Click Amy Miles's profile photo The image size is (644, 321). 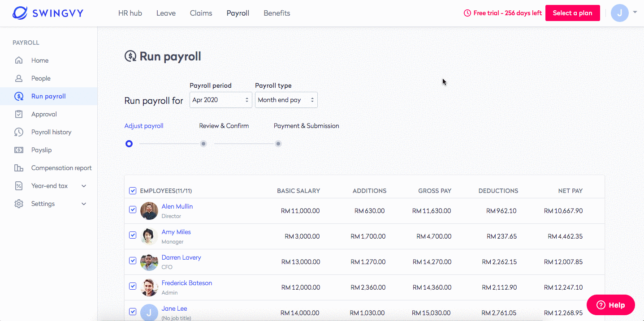[149, 236]
